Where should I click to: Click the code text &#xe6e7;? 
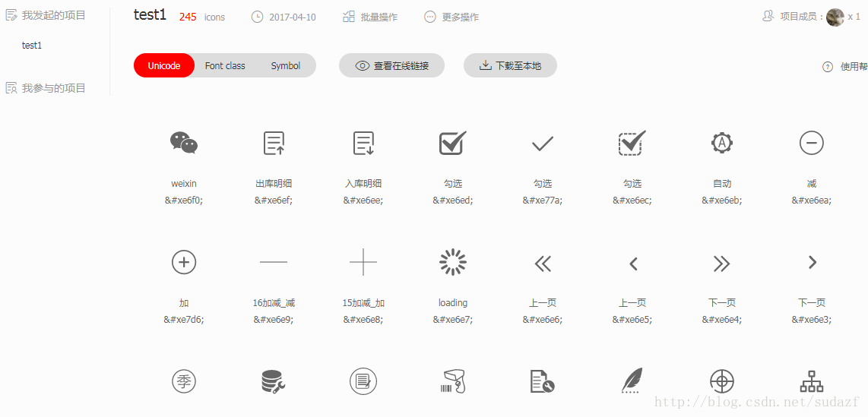click(x=453, y=320)
